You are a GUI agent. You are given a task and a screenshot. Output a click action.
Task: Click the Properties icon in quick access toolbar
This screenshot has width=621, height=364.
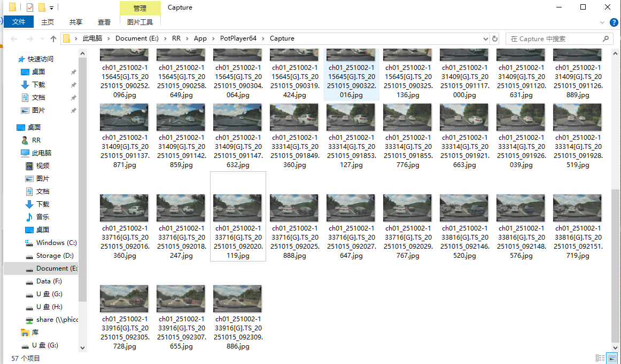point(30,7)
